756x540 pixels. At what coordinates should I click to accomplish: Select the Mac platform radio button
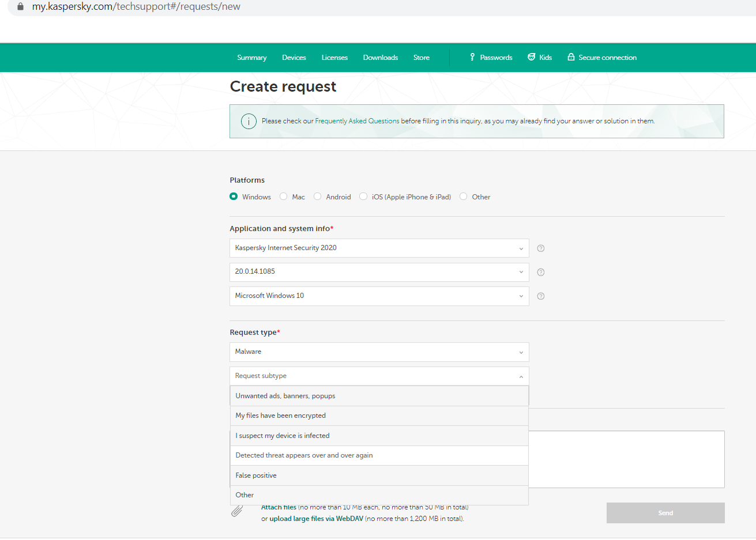point(284,197)
